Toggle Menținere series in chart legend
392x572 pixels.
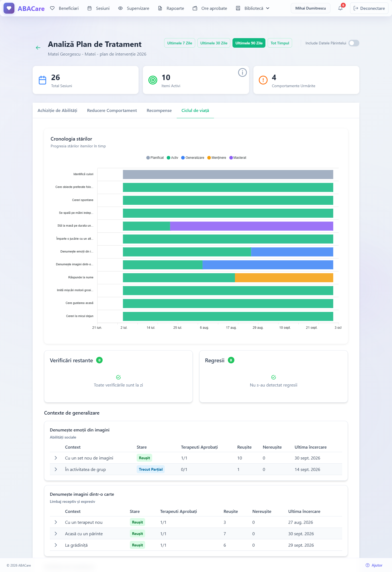217,158
